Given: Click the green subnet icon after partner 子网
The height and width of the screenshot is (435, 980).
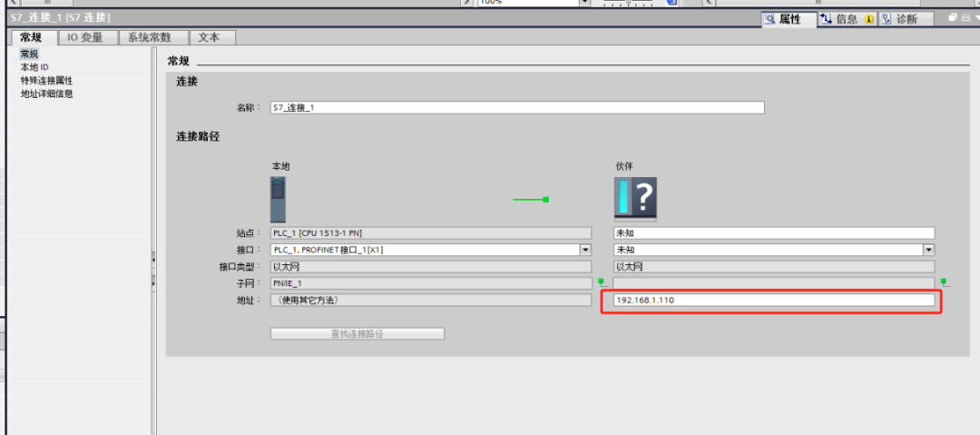Looking at the screenshot, I should pyautogui.click(x=946, y=283).
